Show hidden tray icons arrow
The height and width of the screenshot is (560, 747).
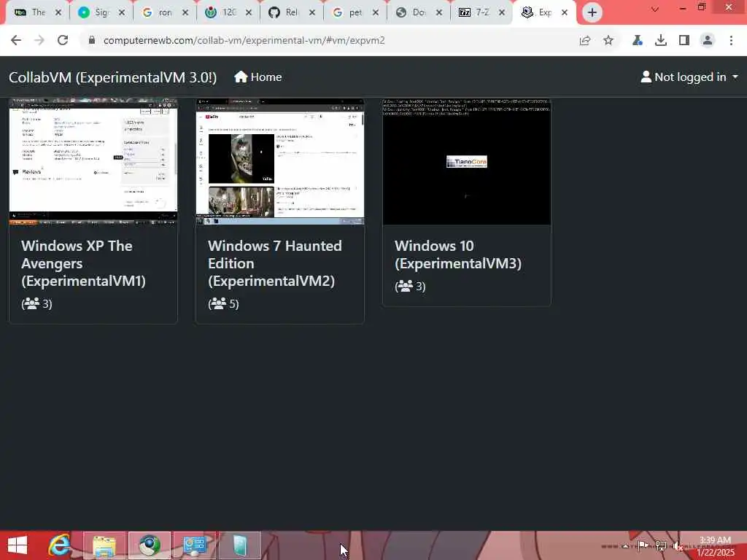625,545
